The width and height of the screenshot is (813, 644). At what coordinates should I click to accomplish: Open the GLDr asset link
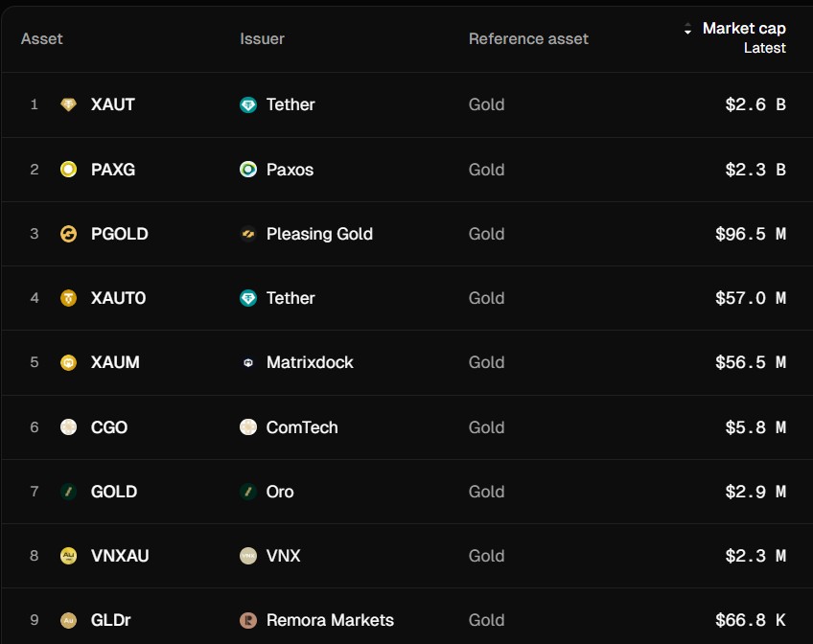[x=110, y=620]
